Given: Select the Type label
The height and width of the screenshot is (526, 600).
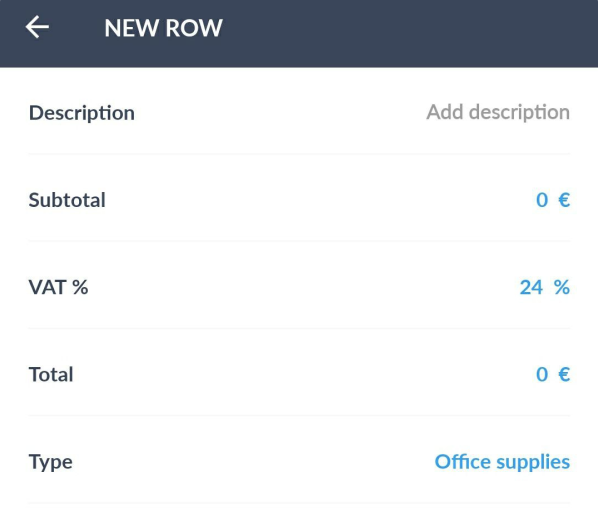Looking at the screenshot, I should (x=51, y=462).
